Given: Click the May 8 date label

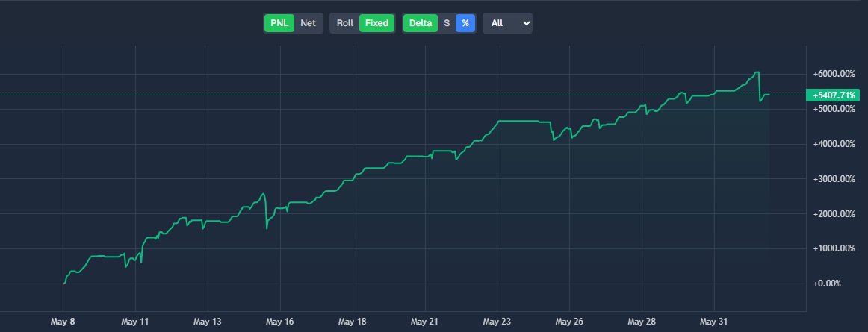Looking at the screenshot, I should pyautogui.click(x=63, y=322).
